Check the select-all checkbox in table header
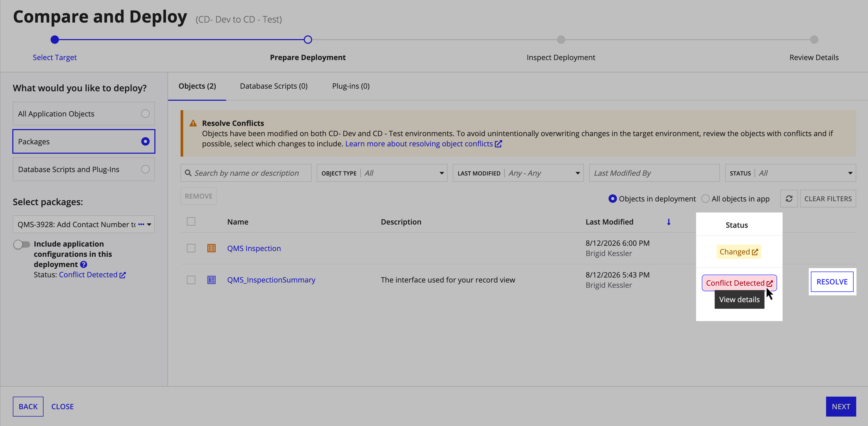The width and height of the screenshot is (868, 426). (x=191, y=222)
